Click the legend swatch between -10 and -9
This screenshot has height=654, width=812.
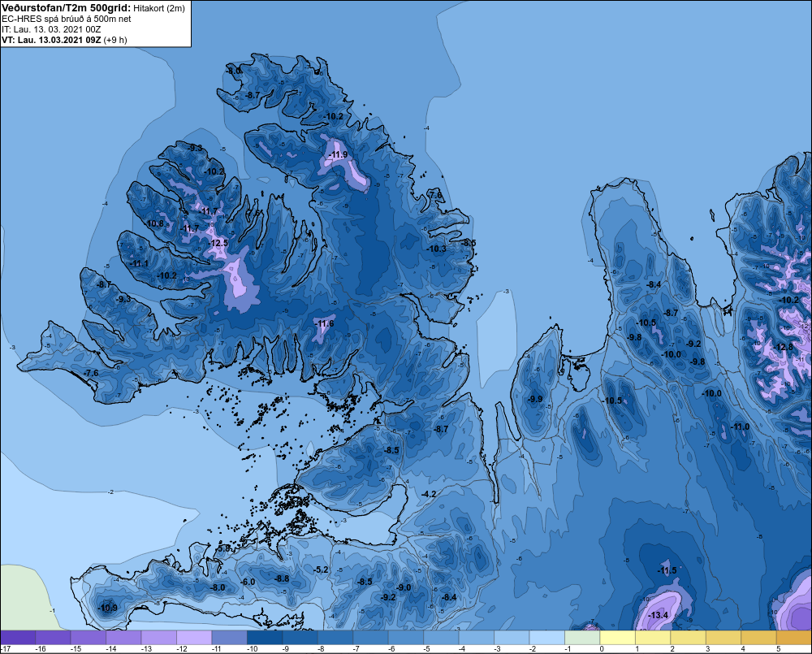click(265, 638)
